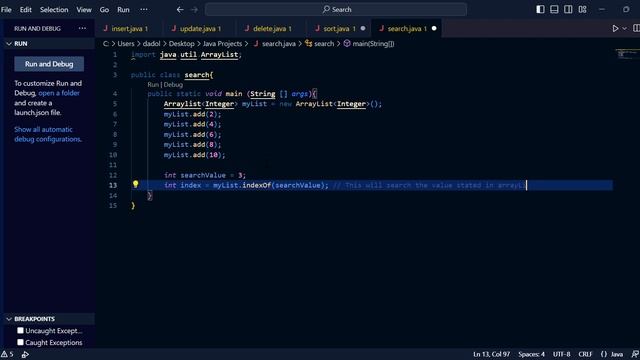This screenshot has height=360, width=640.
Task: Toggle Caught Exceptions breakpoint checkbox
Action: click(x=20, y=342)
